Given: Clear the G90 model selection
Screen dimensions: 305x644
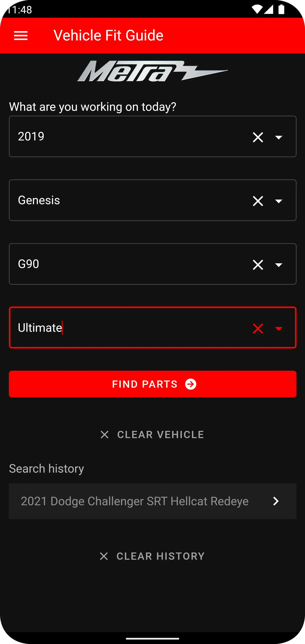Looking at the screenshot, I should [x=258, y=265].
